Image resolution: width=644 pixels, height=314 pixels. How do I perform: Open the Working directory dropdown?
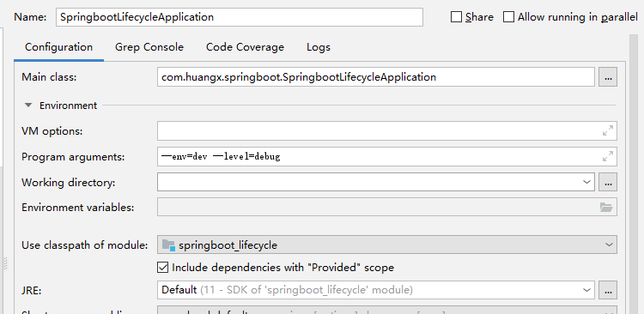click(x=587, y=182)
